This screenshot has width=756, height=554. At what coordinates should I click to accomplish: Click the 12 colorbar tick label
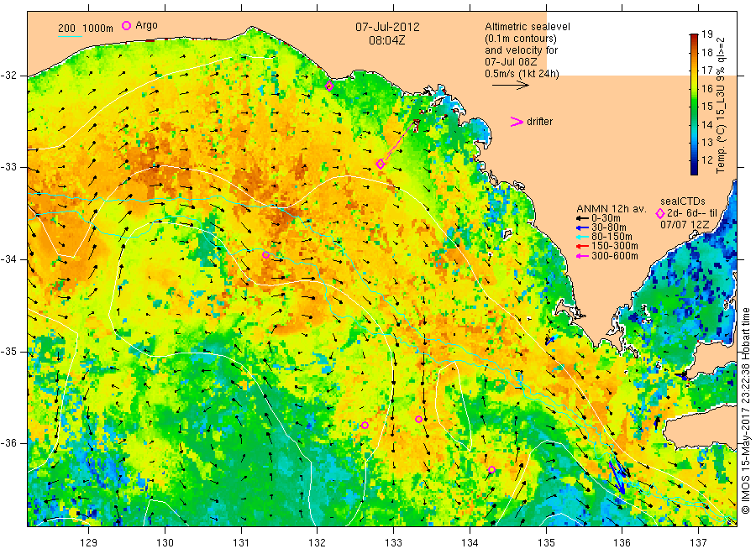[x=706, y=160]
